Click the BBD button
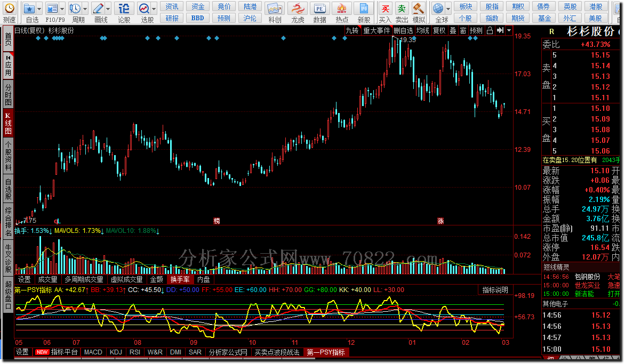The height and width of the screenshot is (364, 625). pos(197,18)
